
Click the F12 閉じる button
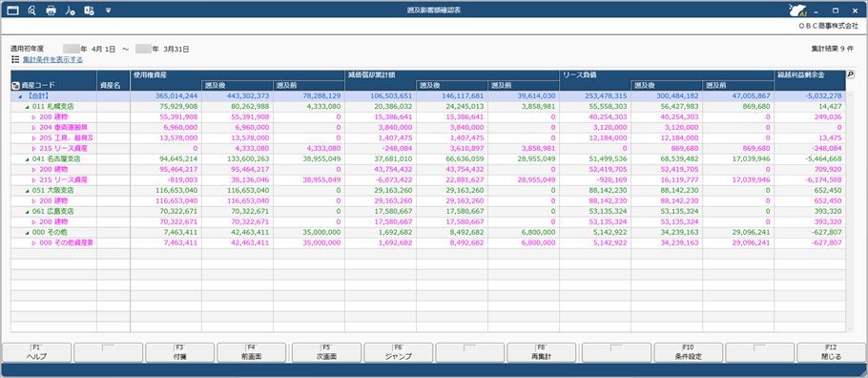coord(832,352)
